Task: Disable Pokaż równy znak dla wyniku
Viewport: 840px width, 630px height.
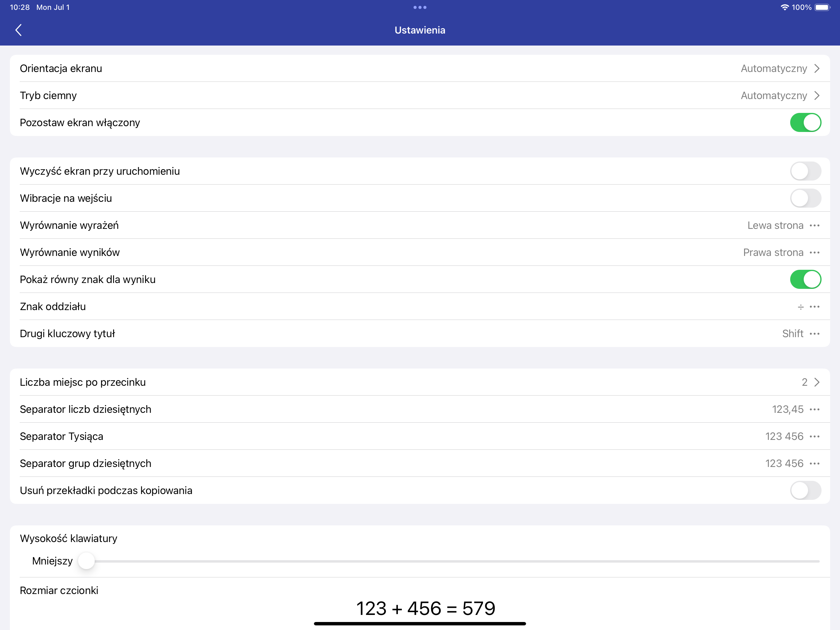Action: pyautogui.click(x=806, y=279)
